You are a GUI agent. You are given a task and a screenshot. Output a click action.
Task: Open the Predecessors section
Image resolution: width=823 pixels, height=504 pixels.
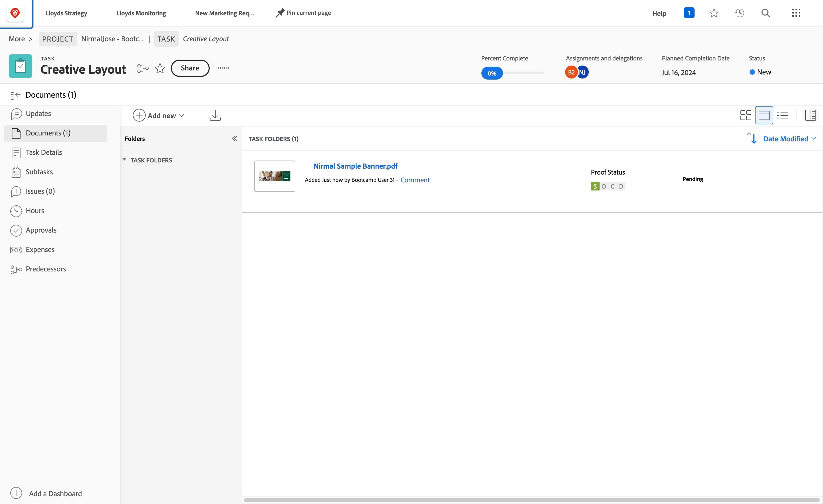coord(56,269)
